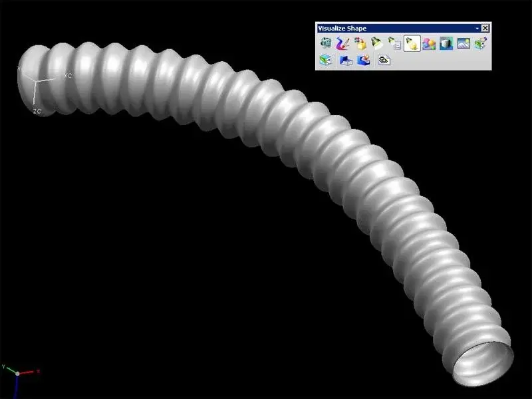Select the gray cube on teal icon
Screen dimensions: 532x399
click(x=446, y=44)
